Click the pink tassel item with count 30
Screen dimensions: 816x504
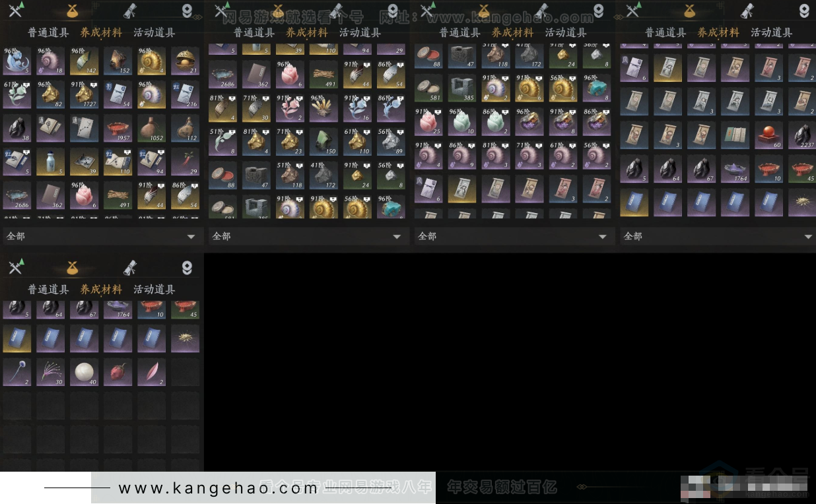click(50, 372)
